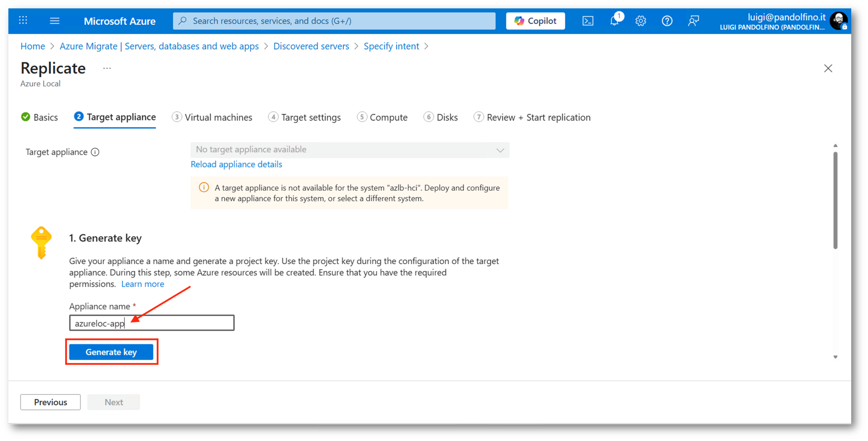Screen dimensions: 868x441
Task: Click the Discovered servers breadcrumb
Action: (311, 46)
